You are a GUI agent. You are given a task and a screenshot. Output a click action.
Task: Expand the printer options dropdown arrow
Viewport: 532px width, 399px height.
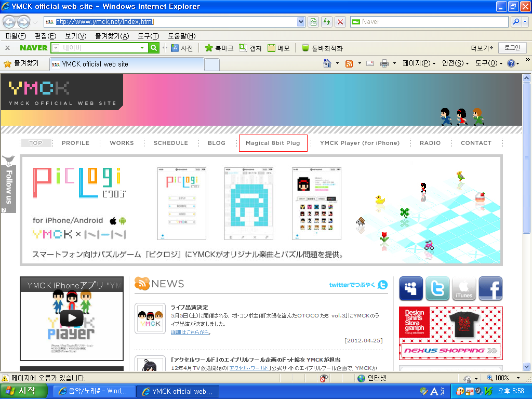pyautogui.click(x=394, y=63)
